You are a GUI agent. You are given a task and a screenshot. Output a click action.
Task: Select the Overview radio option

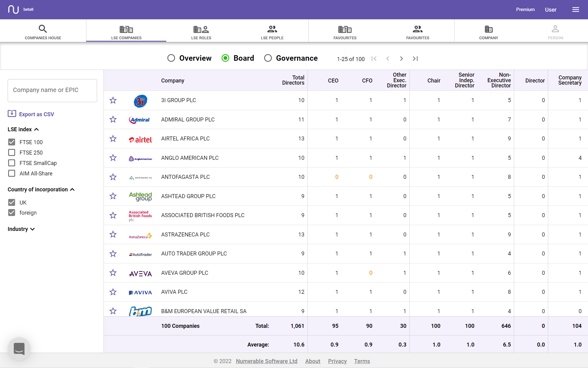click(x=171, y=58)
